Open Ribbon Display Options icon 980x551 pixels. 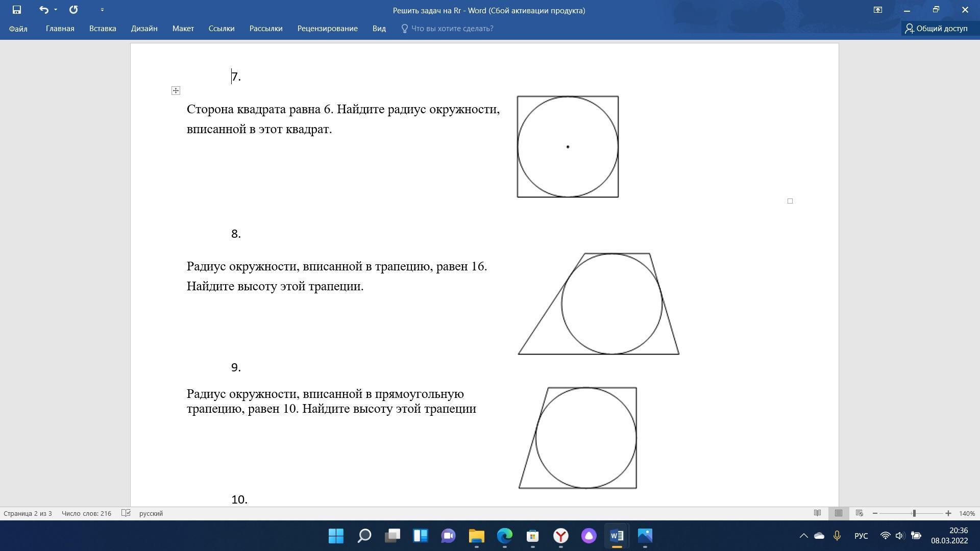point(878,10)
